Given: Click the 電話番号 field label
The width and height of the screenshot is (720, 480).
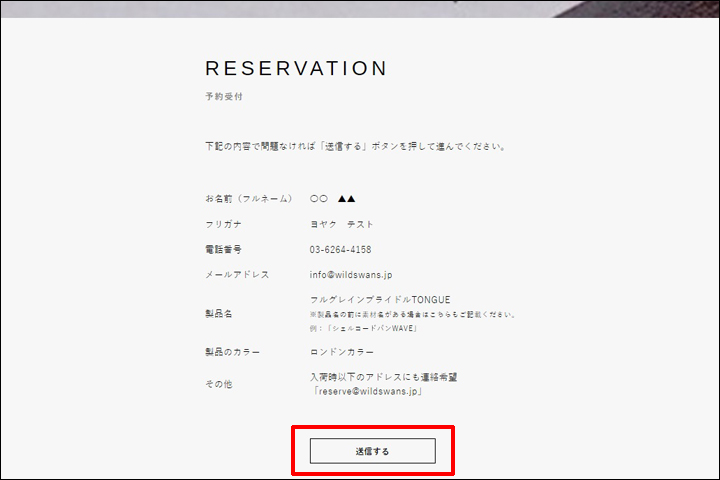Looking at the screenshot, I should pyautogui.click(x=223, y=249).
